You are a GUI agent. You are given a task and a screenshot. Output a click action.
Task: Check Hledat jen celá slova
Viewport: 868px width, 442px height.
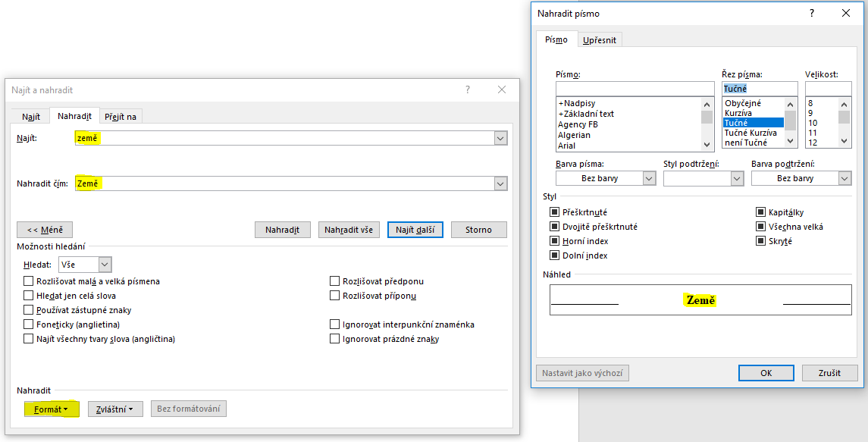coord(29,296)
